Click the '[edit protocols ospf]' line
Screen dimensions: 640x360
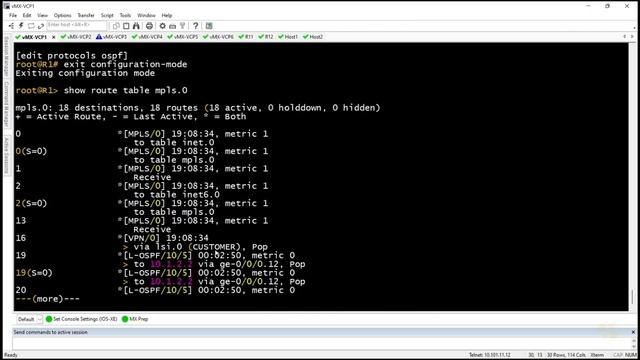point(71,56)
